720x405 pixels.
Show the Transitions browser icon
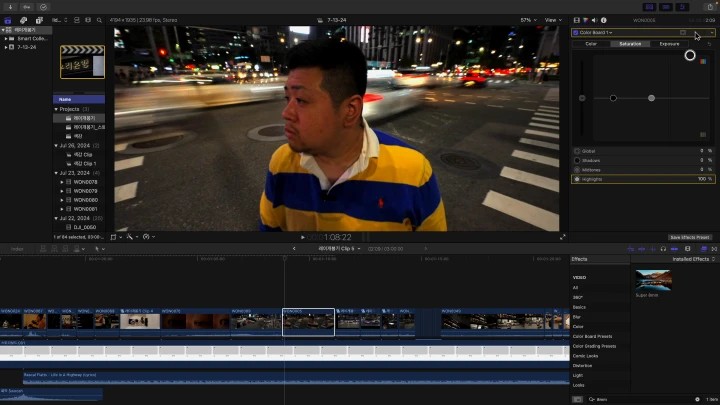click(714, 249)
